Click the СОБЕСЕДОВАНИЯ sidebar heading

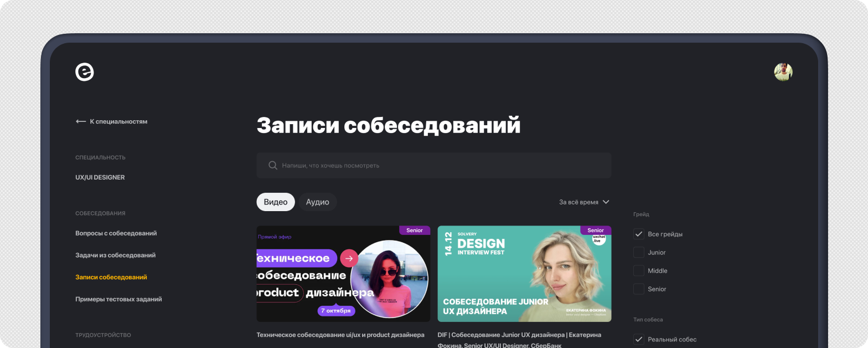coord(100,213)
